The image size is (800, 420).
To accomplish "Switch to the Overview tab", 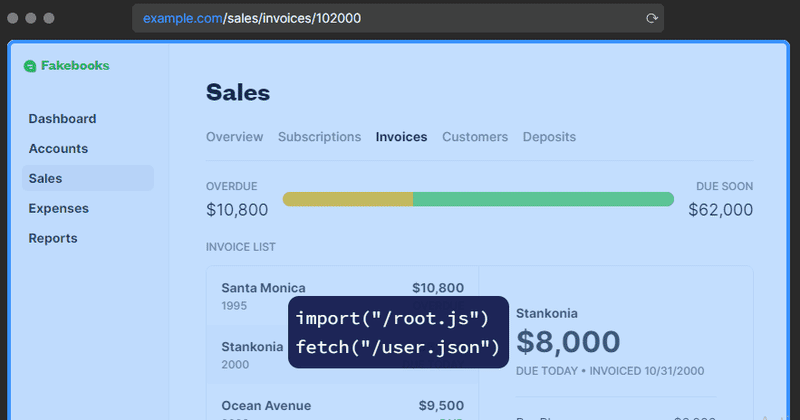I will [234, 137].
